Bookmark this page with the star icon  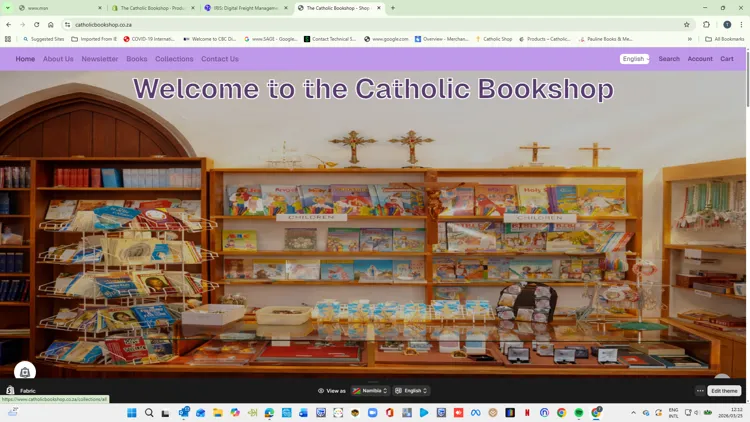coord(687,24)
